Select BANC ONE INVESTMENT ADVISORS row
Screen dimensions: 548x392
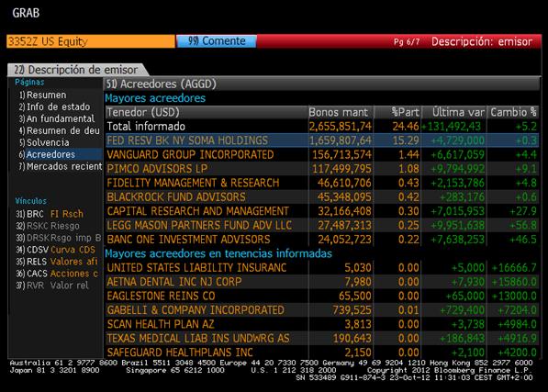point(321,240)
